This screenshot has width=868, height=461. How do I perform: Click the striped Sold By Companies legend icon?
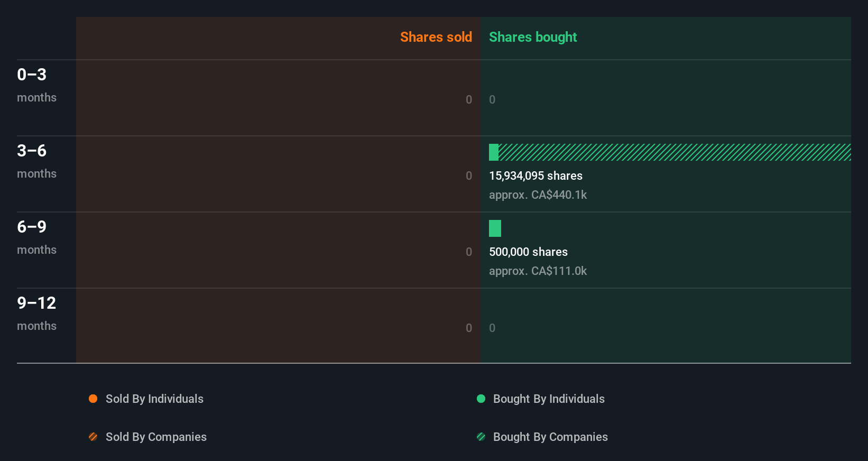click(x=93, y=437)
